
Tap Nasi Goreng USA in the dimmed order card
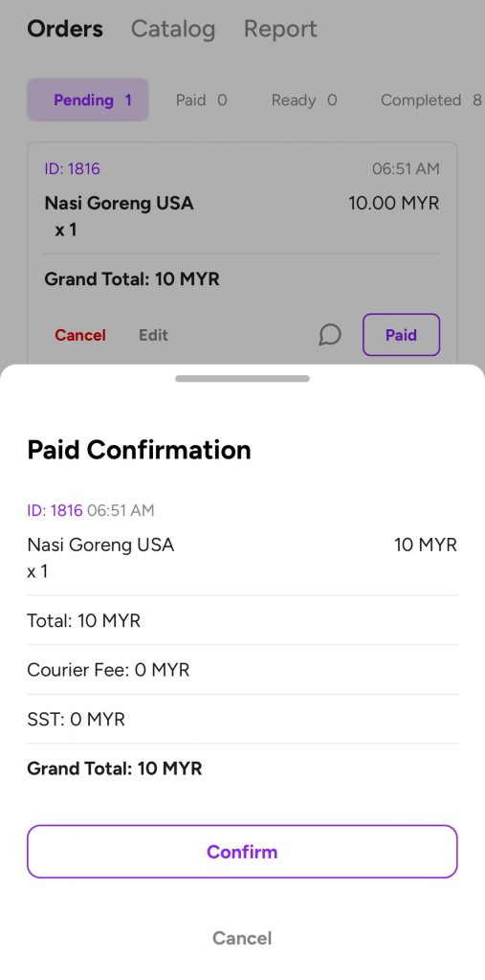(x=119, y=203)
